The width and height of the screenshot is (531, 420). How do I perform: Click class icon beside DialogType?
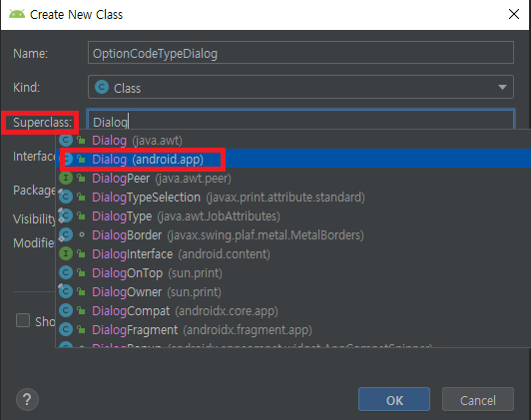[66, 215]
